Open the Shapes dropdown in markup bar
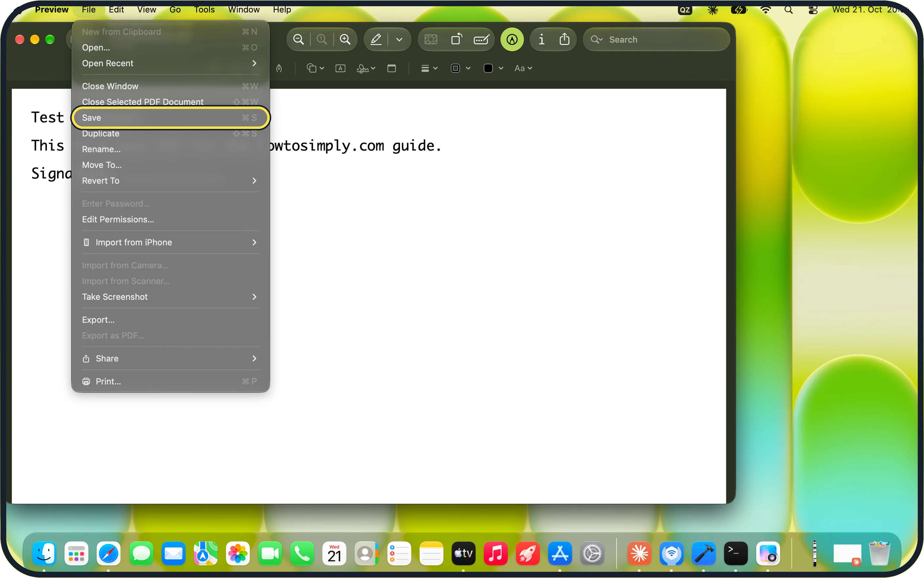924x578 pixels. [x=315, y=69]
